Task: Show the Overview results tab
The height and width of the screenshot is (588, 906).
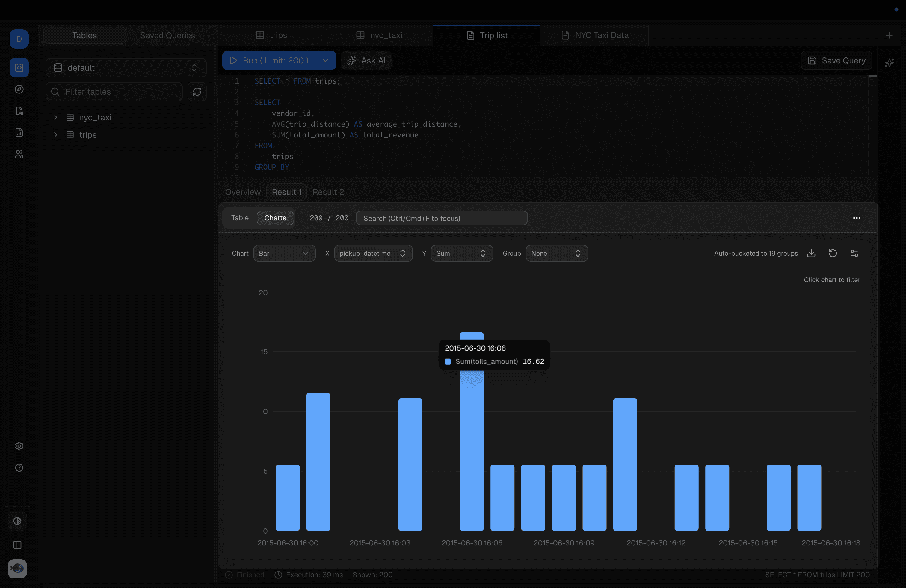Action: pos(243,192)
